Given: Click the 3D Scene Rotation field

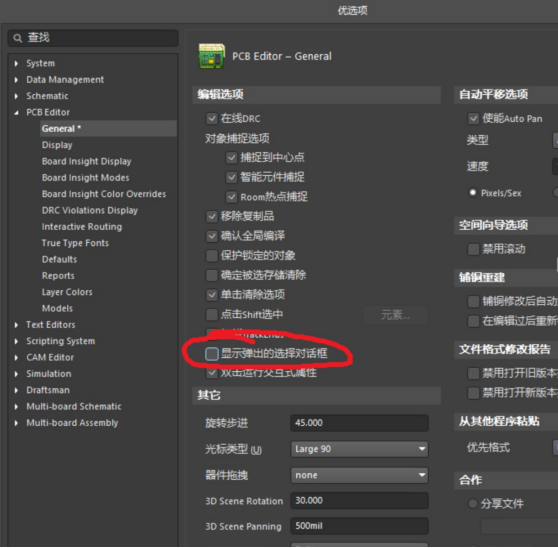Looking at the screenshot, I should (x=359, y=501).
